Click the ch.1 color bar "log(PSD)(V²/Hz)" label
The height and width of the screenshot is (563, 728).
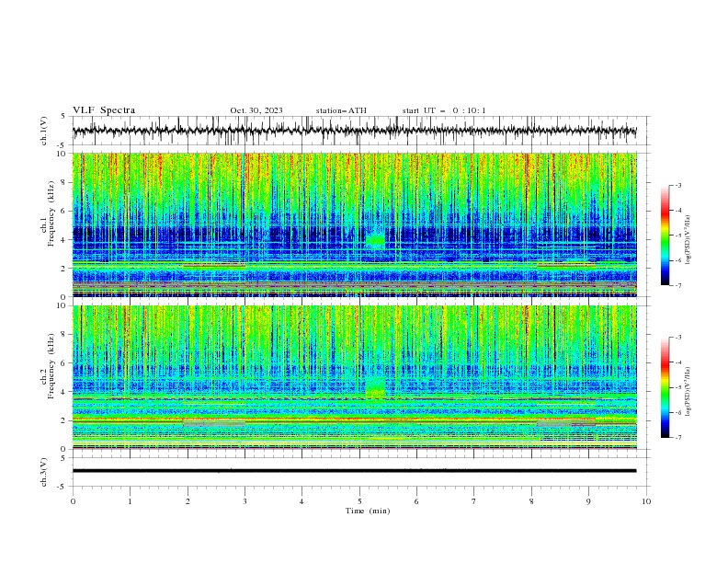(x=688, y=240)
